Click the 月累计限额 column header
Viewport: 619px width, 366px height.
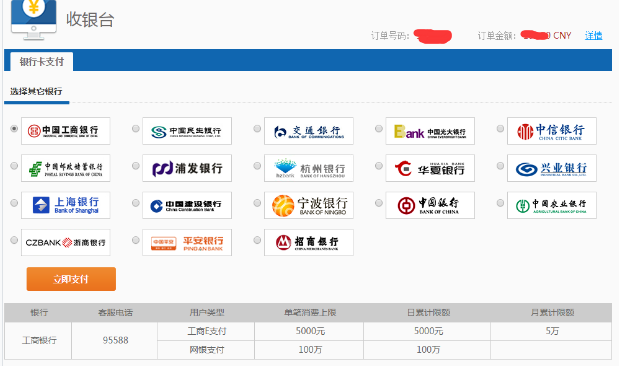pyautogui.click(x=552, y=313)
